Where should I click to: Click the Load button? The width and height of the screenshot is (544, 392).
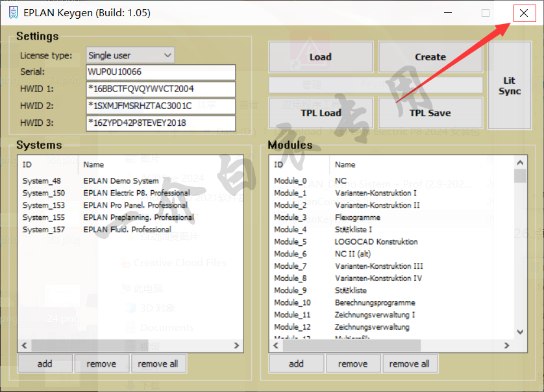coord(321,57)
